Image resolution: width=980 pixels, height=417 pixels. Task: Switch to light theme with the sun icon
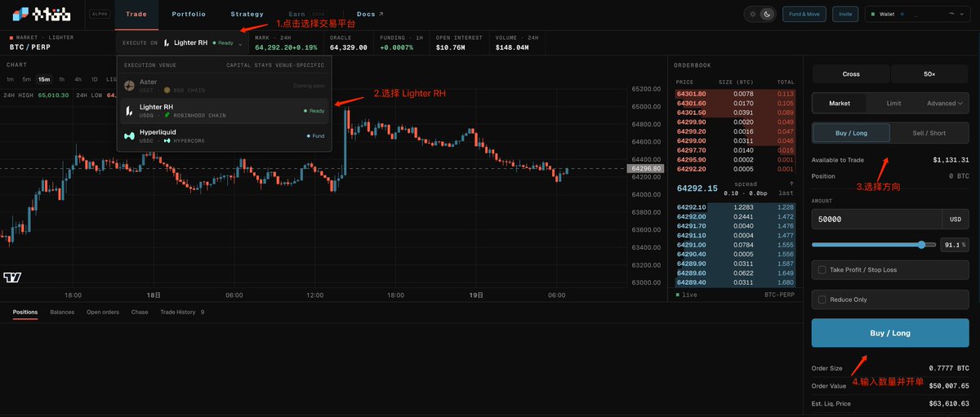point(752,14)
